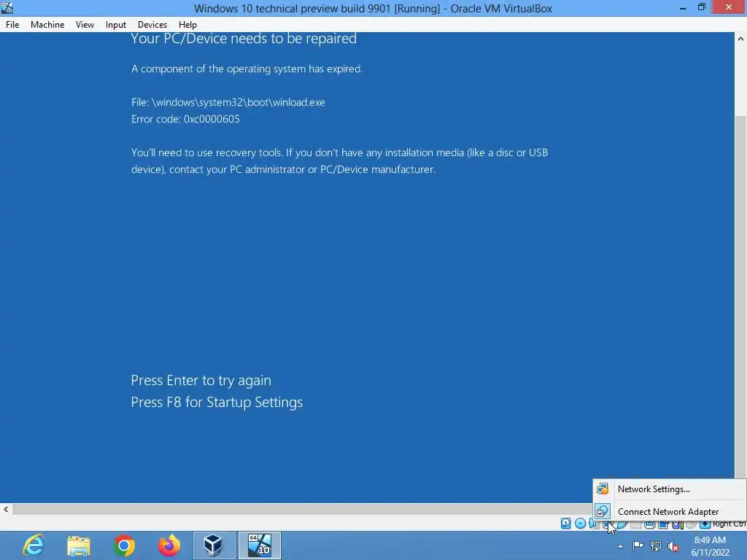The width and height of the screenshot is (747, 560).
Task: Click the USB devices status icon
Action: (622, 524)
